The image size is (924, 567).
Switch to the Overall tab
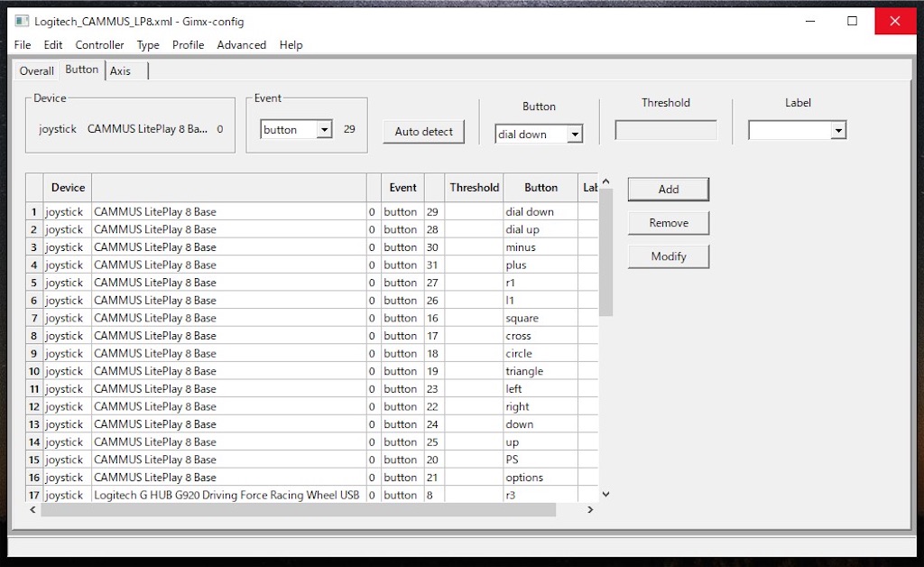(x=36, y=70)
